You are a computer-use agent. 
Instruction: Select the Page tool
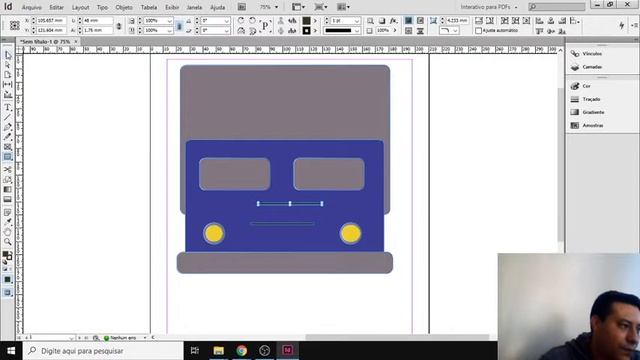pos(8,75)
